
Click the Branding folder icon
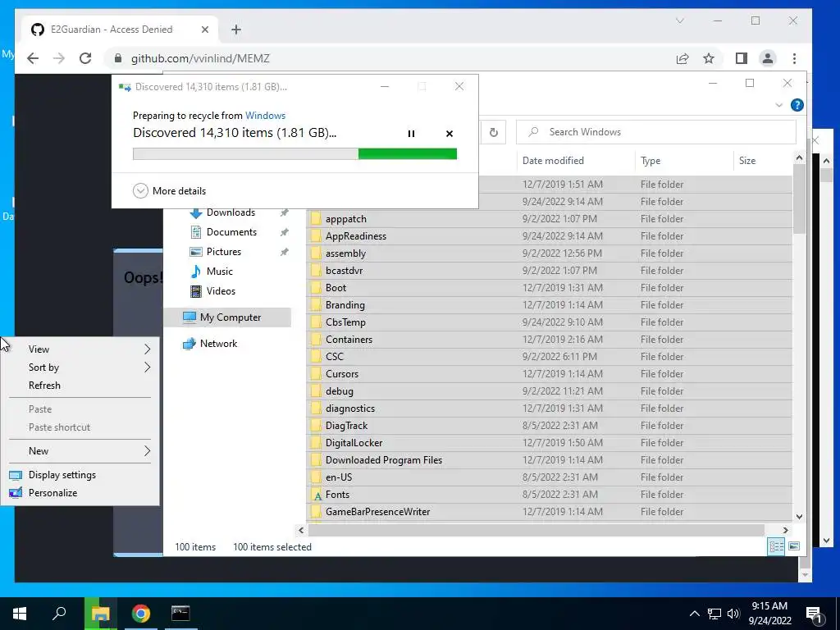coord(316,305)
